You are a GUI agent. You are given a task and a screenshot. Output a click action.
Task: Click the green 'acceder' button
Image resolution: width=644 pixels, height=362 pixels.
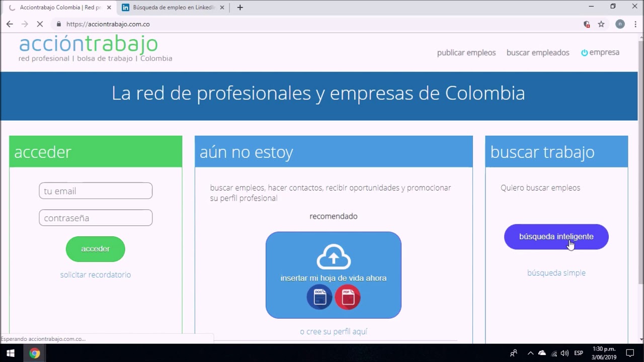[x=96, y=249]
